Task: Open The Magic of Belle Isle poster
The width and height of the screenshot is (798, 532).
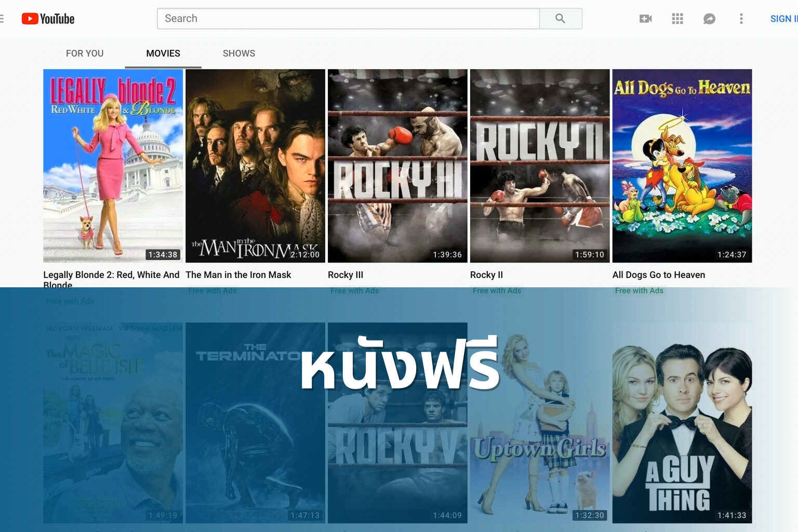Action: (113, 423)
